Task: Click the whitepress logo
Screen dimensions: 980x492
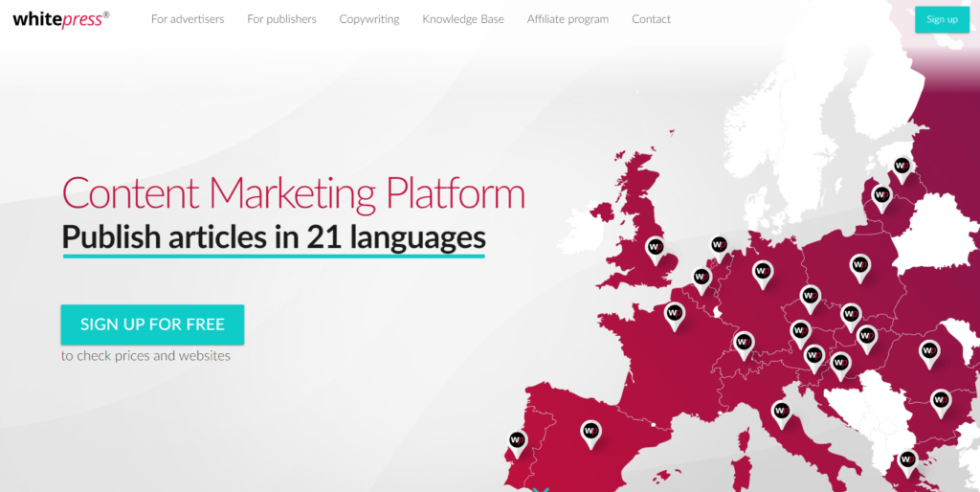Action: pyautogui.click(x=61, y=19)
